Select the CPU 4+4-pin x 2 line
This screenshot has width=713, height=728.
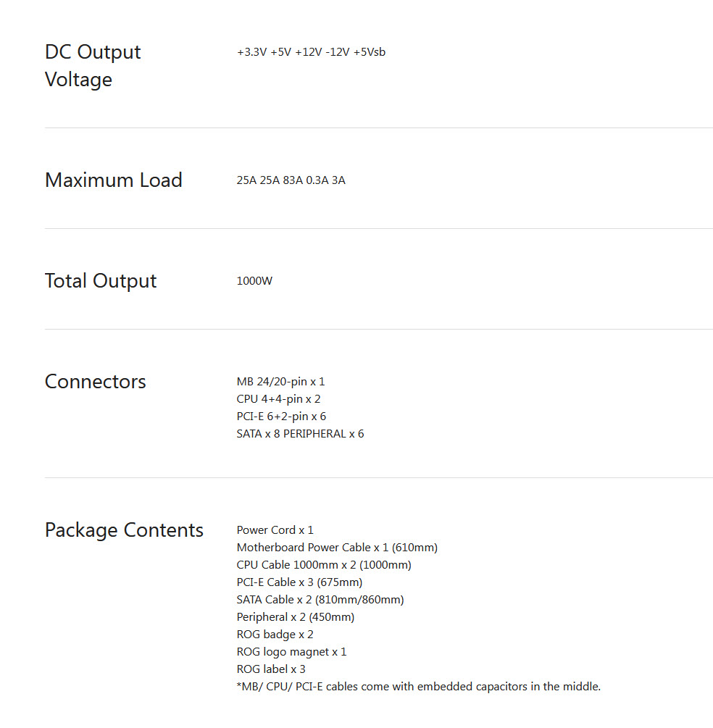click(278, 399)
